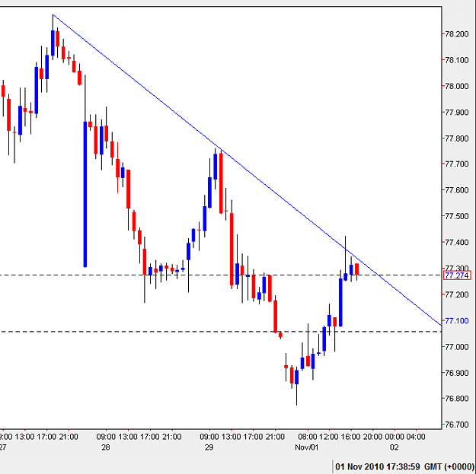Click the 78.200 price axis label
The image size is (476, 474).
(x=456, y=34)
